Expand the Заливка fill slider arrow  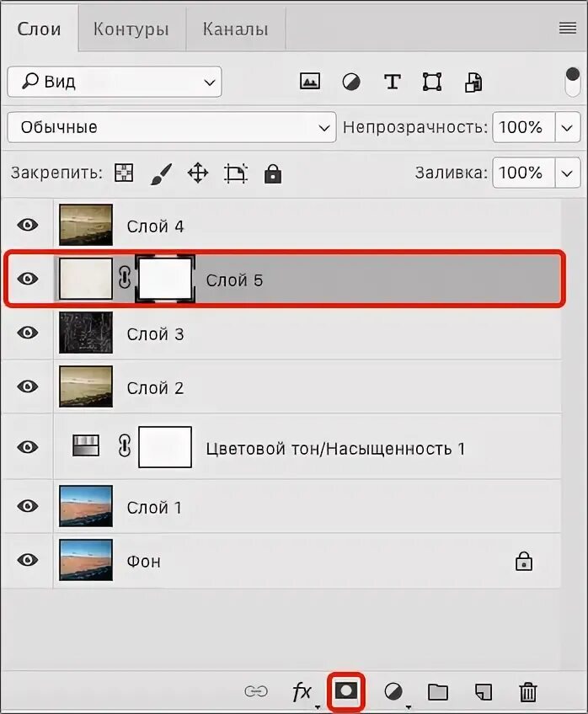(568, 173)
